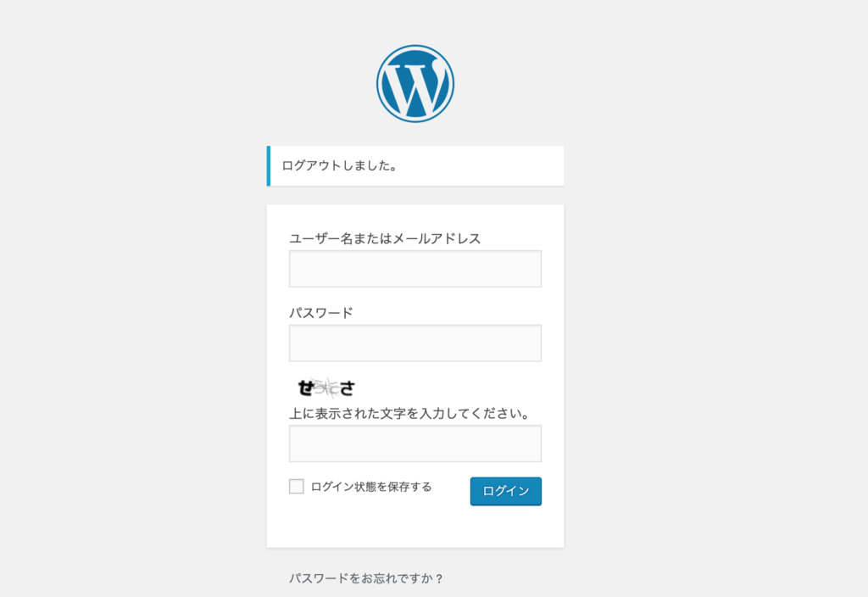Click the パスワード field label
The image size is (868, 597).
[x=321, y=313]
